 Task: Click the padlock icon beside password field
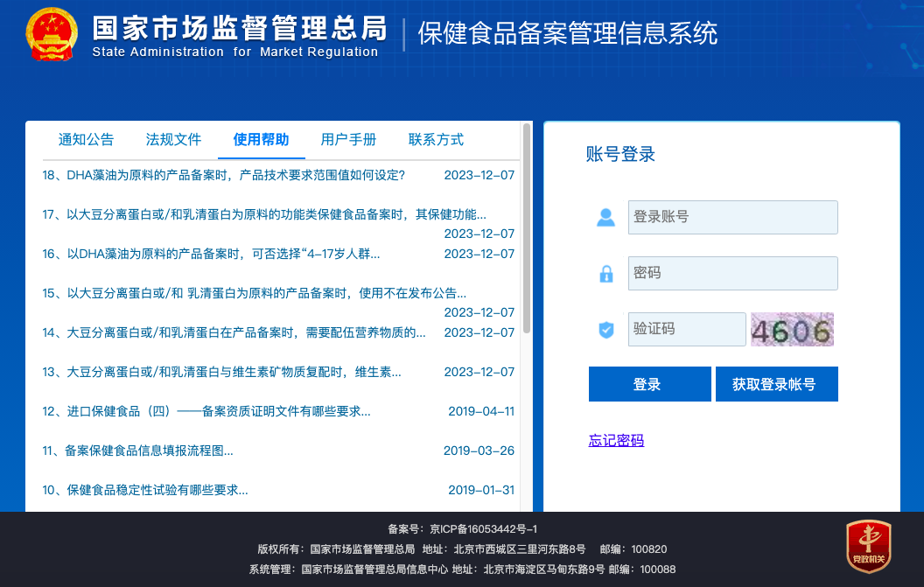point(605,274)
